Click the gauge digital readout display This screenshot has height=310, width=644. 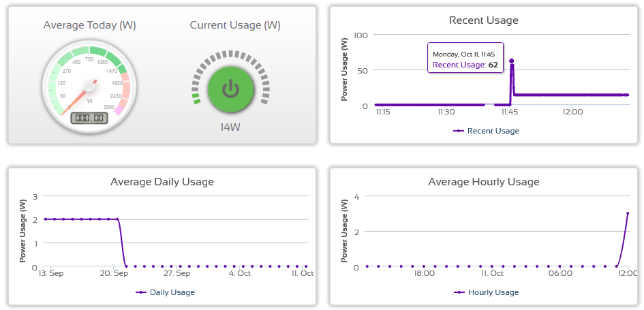[89, 118]
